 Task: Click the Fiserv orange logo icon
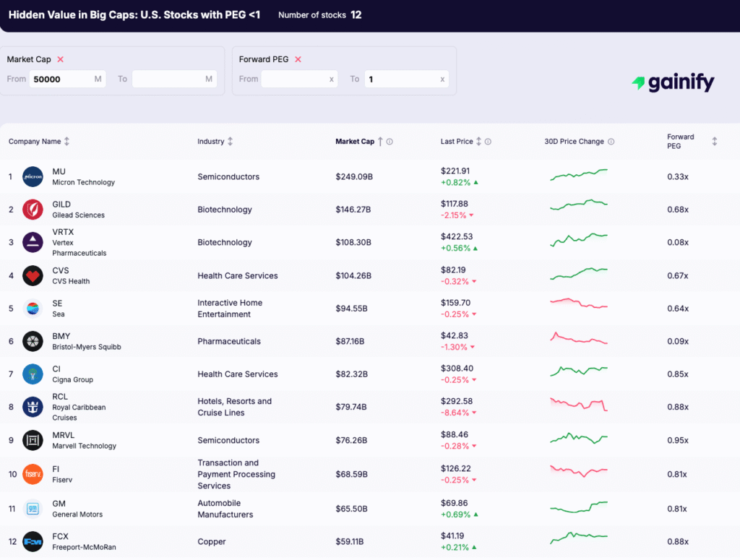(32, 474)
